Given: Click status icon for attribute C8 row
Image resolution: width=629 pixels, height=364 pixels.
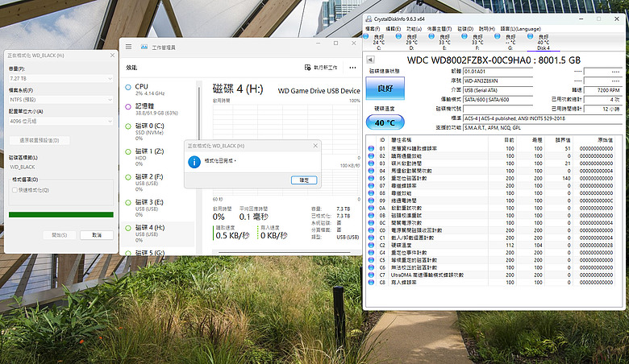Looking at the screenshot, I should 371,283.
